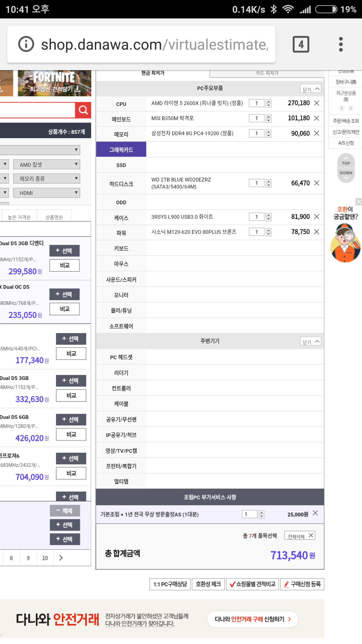
Task: Add the 332,630원 Dual D5 3GB card
Action: click(71, 380)
